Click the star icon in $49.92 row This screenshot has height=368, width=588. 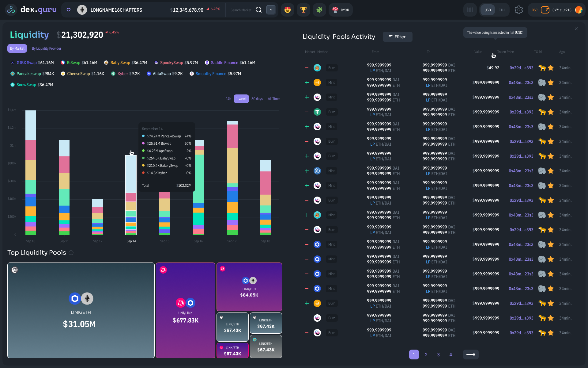(x=551, y=68)
